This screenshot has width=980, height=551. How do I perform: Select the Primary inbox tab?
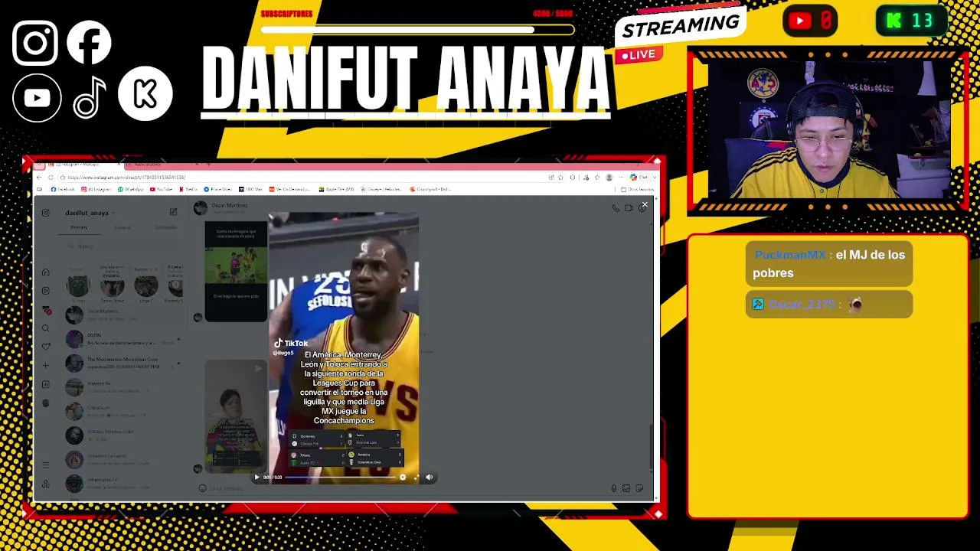click(x=79, y=227)
